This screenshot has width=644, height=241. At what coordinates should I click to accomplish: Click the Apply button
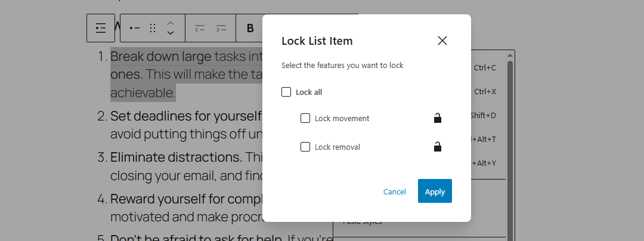tap(435, 191)
